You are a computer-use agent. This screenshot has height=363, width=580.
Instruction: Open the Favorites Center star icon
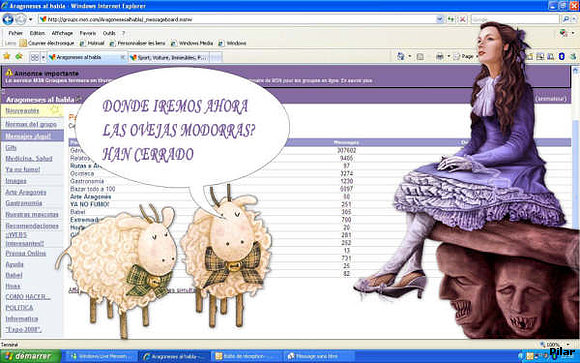(7, 57)
